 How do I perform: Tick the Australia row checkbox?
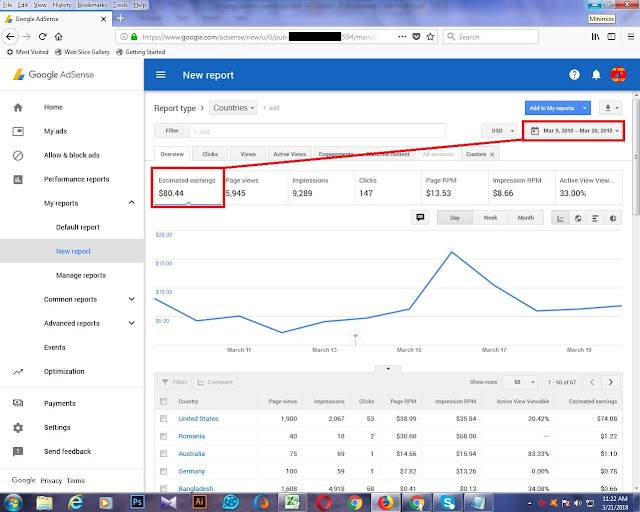click(164, 454)
